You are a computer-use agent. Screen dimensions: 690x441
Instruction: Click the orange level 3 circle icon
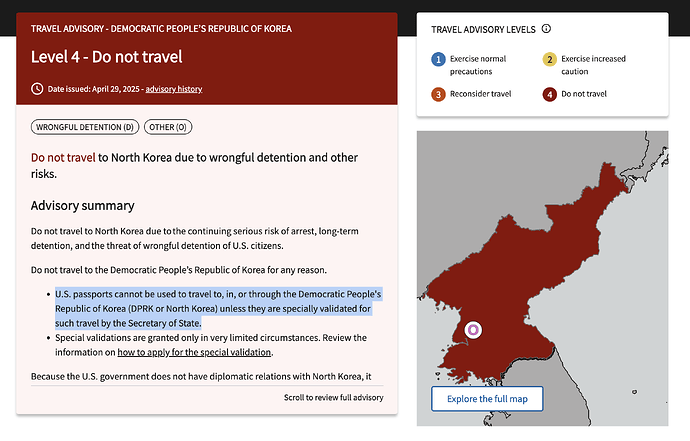click(438, 95)
